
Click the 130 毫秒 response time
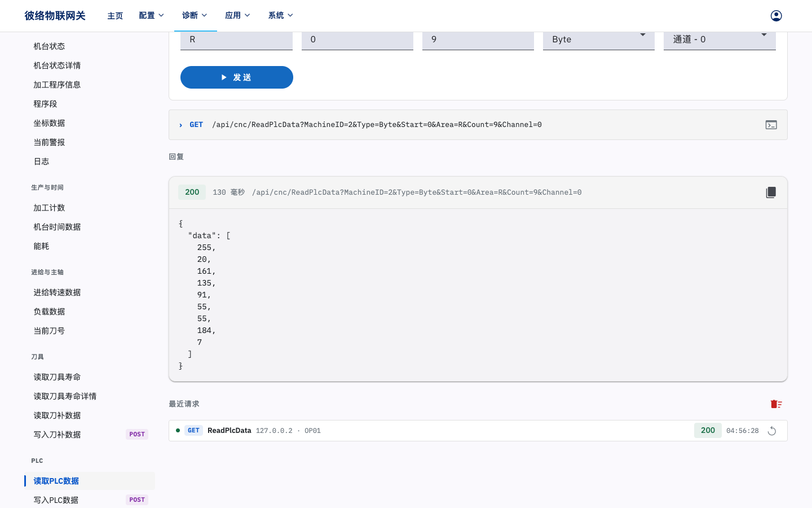click(228, 192)
